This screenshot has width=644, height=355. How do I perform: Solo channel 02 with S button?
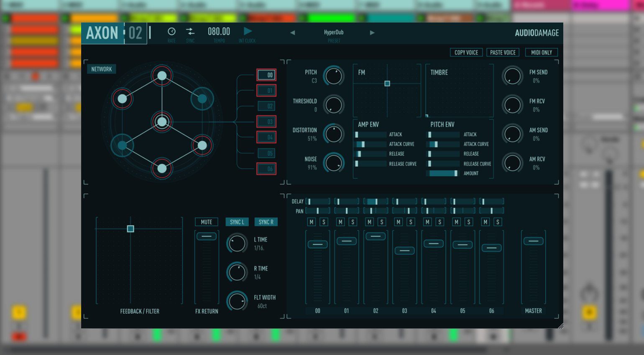[382, 222]
